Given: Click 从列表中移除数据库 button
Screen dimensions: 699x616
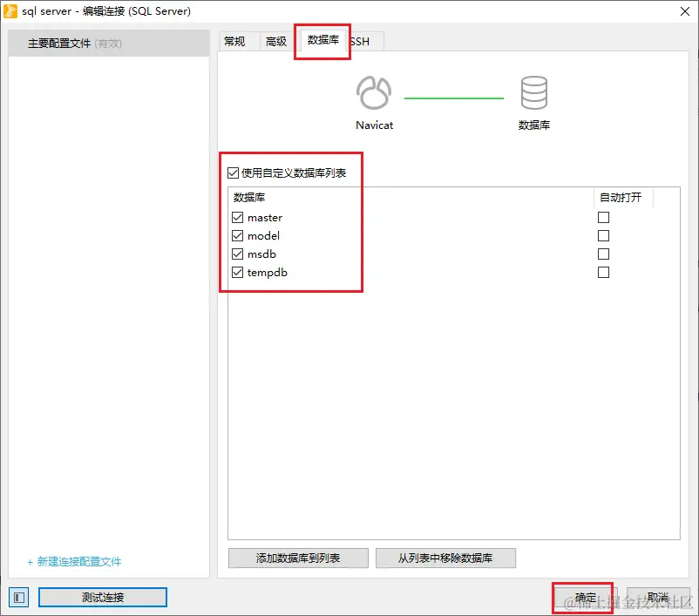Looking at the screenshot, I should tap(445, 558).
